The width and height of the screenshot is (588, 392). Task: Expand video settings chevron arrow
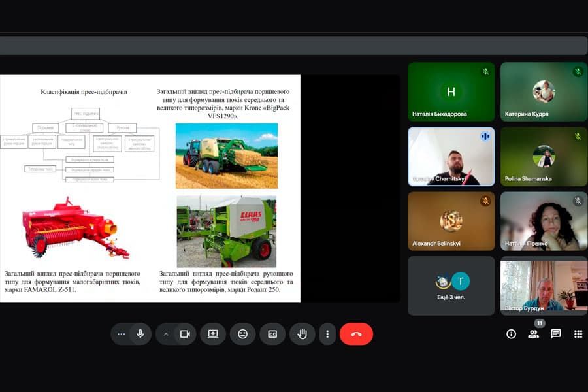click(166, 333)
